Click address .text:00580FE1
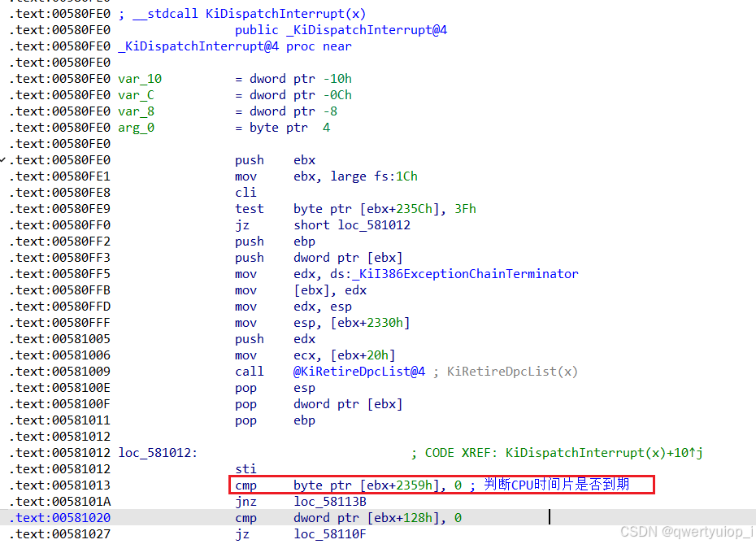 [x=60, y=176]
